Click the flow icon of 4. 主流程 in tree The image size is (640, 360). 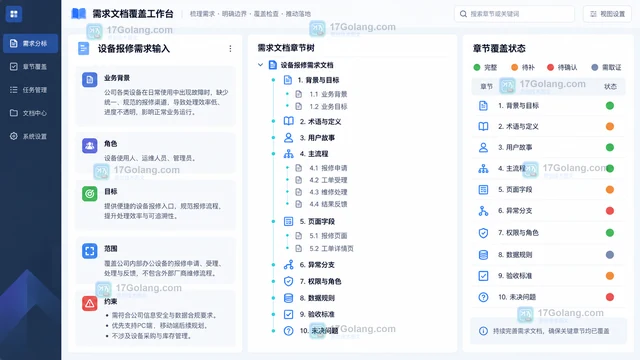pyautogui.click(x=288, y=154)
